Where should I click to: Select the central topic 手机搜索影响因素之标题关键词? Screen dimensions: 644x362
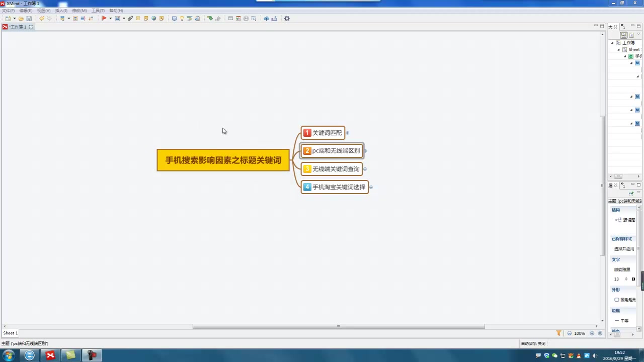tap(223, 160)
